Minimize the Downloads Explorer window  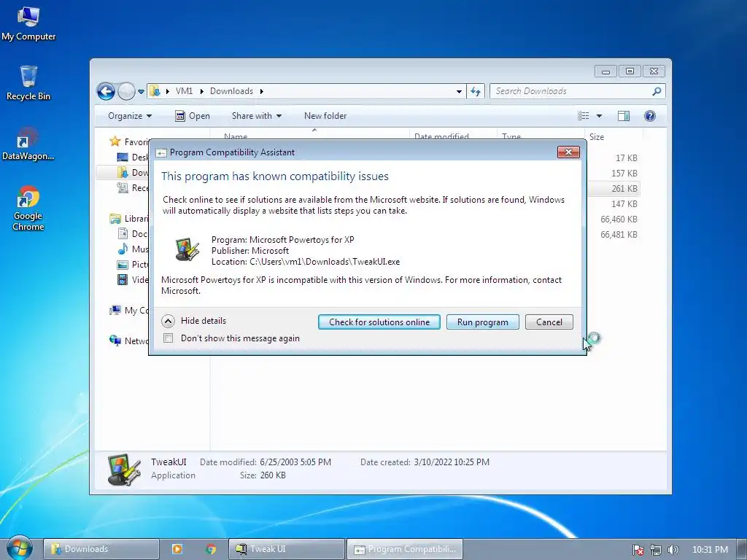(x=605, y=71)
